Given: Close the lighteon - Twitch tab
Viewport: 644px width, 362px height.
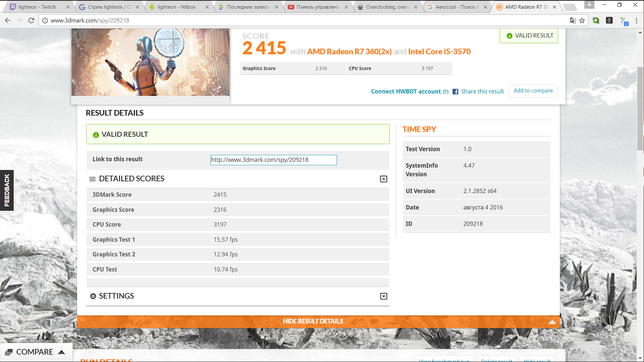Looking at the screenshot, I should tap(68, 7).
